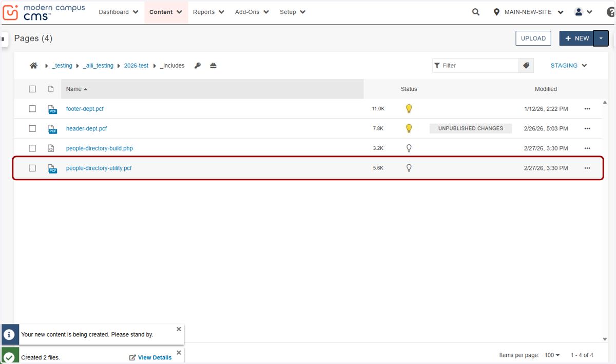This screenshot has height=364, width=616.
Task: Navigate to 2026-test breadcrumb folder
Action: pos(136,66)
